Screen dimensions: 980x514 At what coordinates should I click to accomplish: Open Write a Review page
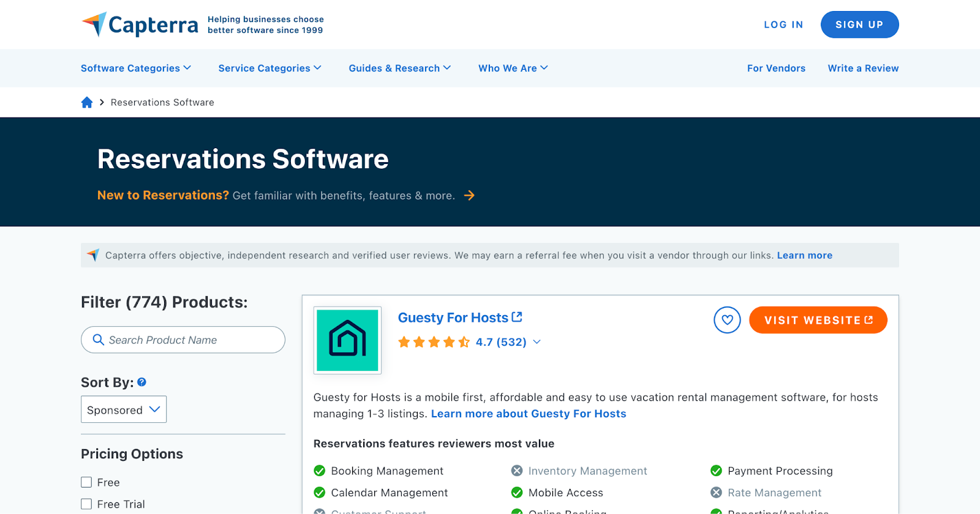863,68
